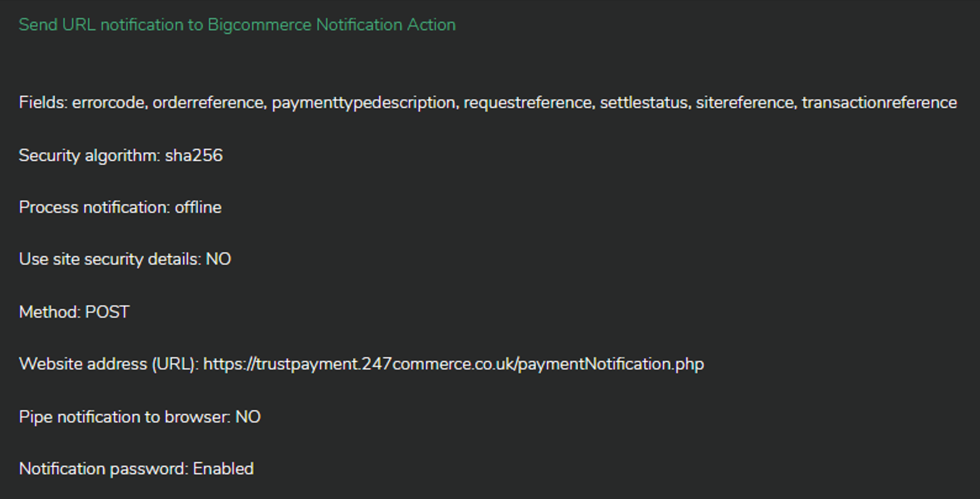
Task: Select the paymenttypedescription field text
Action: [x=363, y=103]
